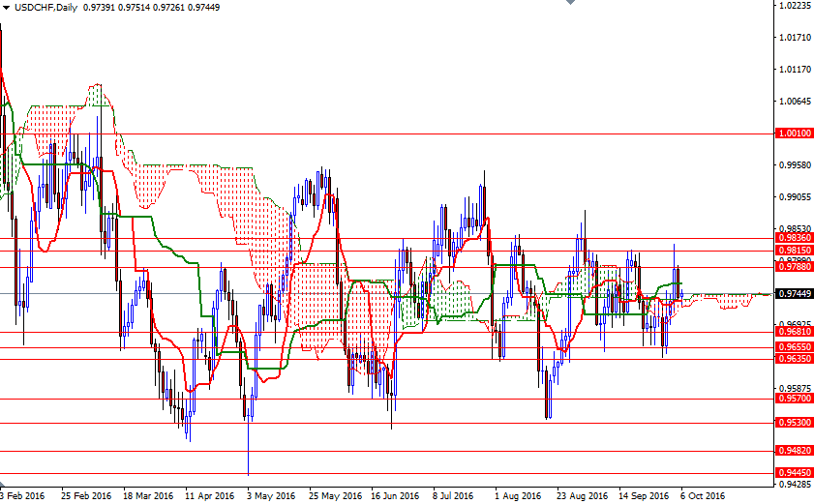This screenshot has height=504, width=814.
Task: Select the 0.96550 price level label
Action: point(794,346)
